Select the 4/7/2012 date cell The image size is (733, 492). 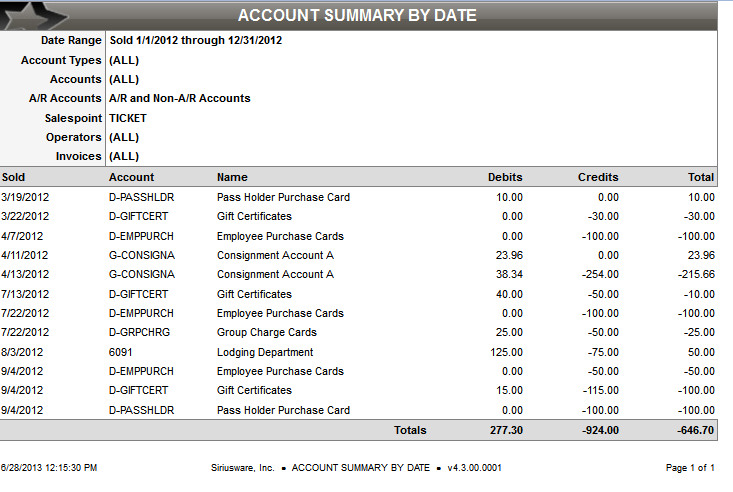point(22,236)
